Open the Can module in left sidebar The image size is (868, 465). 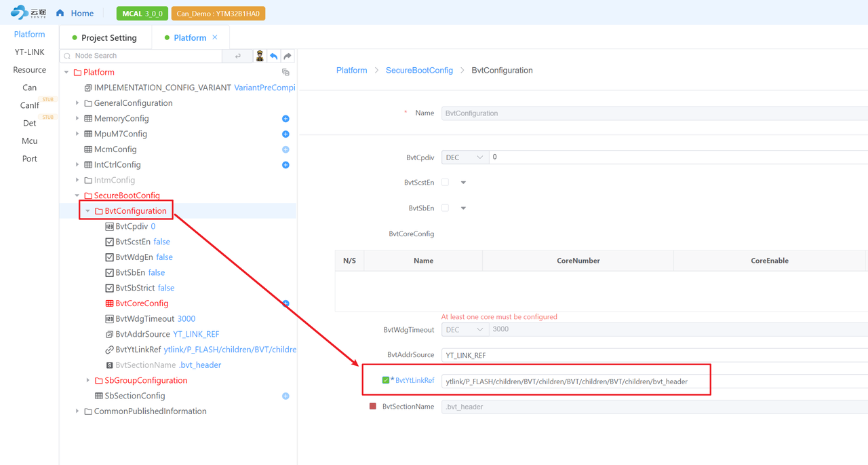[x=30, y=88]
